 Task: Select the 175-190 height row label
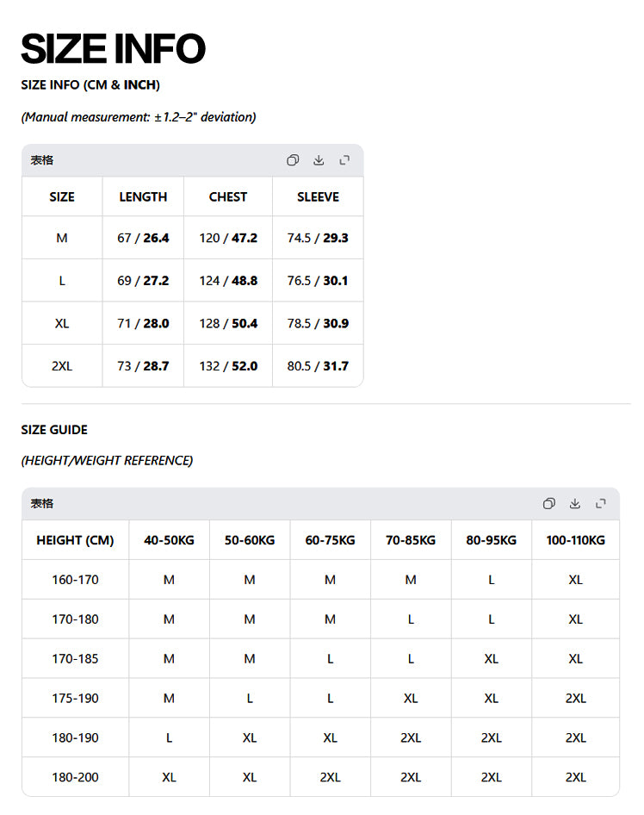click(75, 698)
